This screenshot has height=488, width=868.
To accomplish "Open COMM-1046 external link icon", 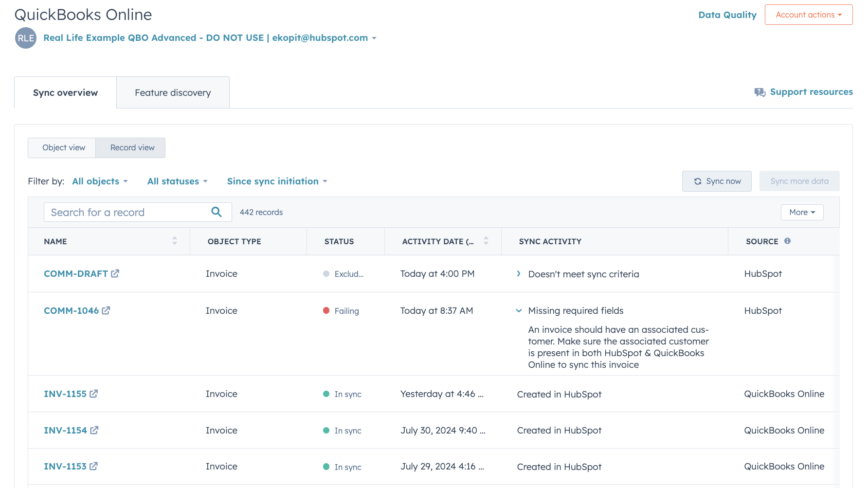I will pyautogui.click(x=106, y=310).
